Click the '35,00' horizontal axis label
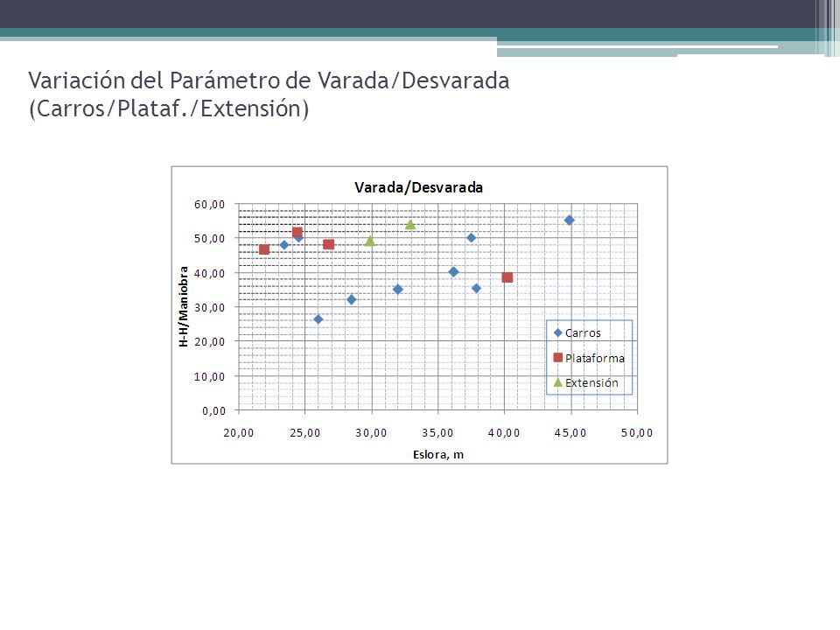Image resolution: width=840 pixels, height=630 pixels. [438, 433]
